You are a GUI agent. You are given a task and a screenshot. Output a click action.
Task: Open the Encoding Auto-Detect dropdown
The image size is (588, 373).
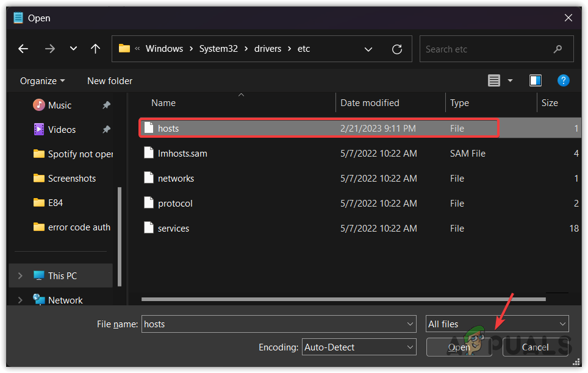(x=359, y=347)
